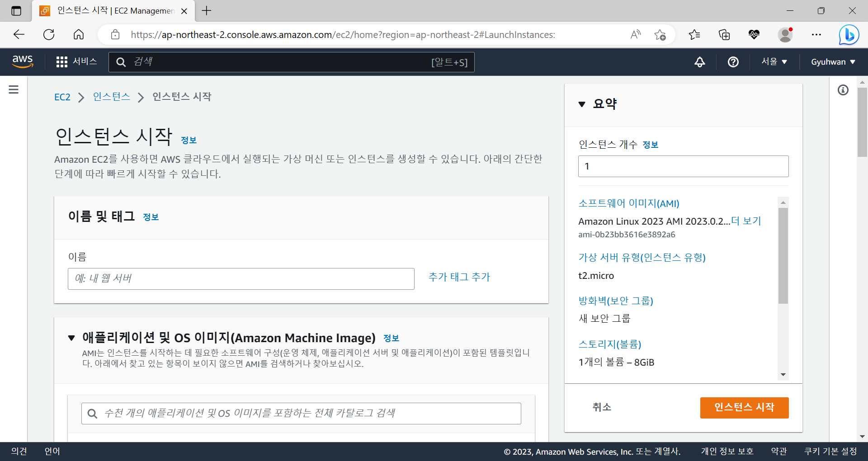This screenshot has width=868, height=461.
Task: Click the AWS search bar field
Action: [291, 62]
